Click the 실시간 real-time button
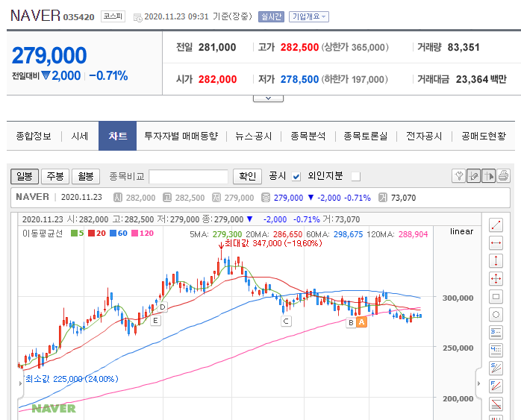Viewport: 521px width, 420px height. (271, 16)
